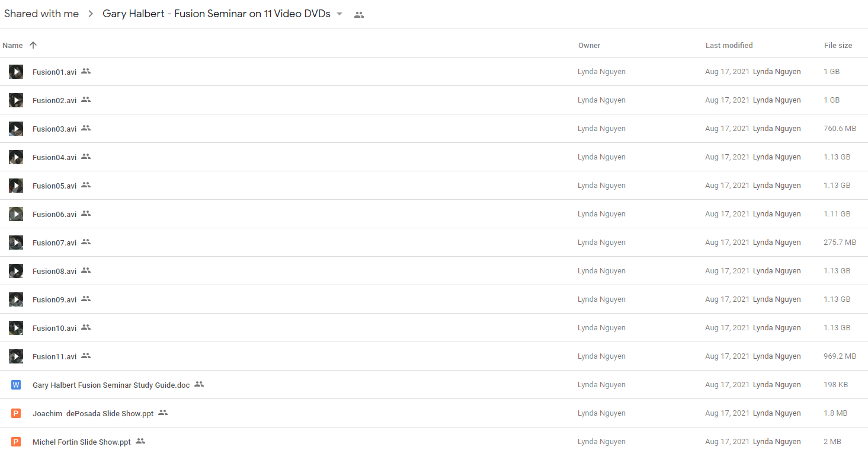Reverse sort order with the Name arrow
This screenshot has width=868, height=453.
coord(33,45)
